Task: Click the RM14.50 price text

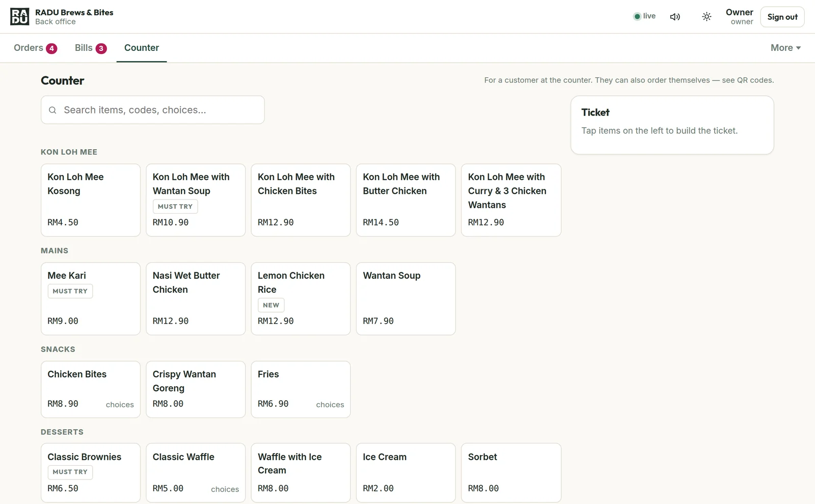Action: coord(381,222)
